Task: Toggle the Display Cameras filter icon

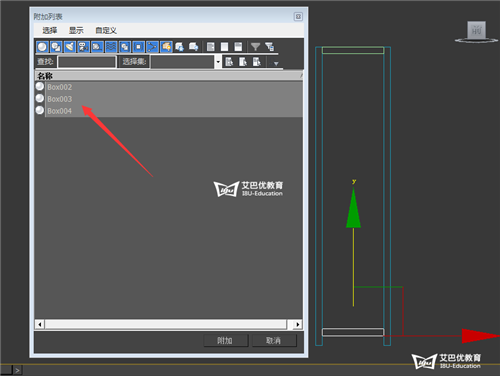Action: point(83,47)
